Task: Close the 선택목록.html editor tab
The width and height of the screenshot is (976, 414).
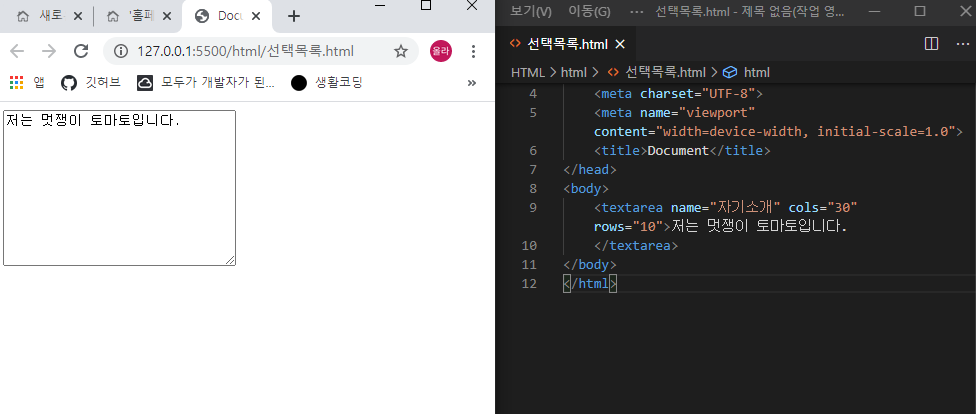Action: tap(619, 44)
